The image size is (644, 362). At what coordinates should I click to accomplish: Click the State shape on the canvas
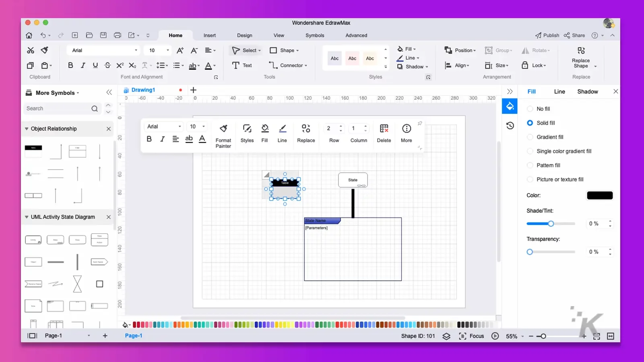coord(353,180)
